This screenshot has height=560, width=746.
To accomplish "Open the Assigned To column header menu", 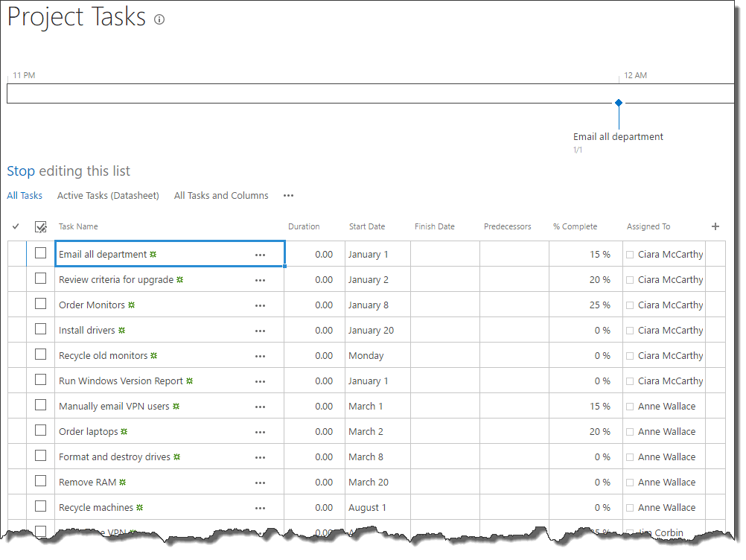I will point(648,226).
